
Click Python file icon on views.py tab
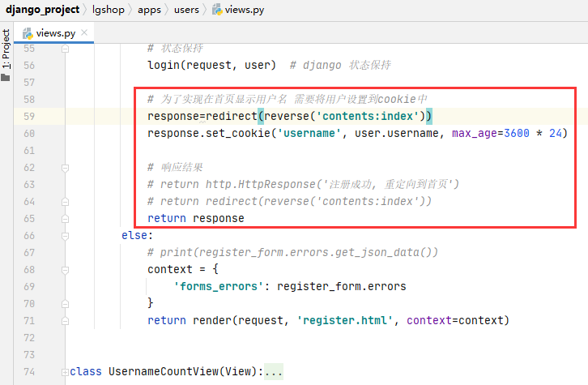(28, 34)
